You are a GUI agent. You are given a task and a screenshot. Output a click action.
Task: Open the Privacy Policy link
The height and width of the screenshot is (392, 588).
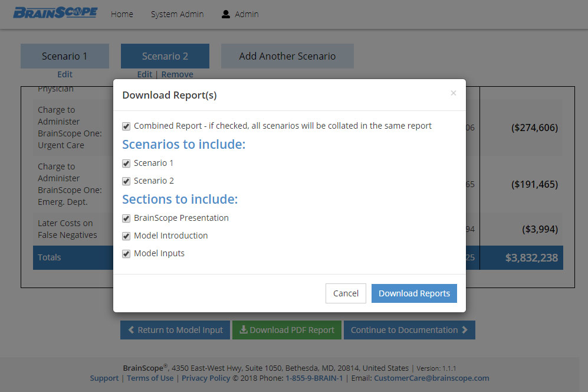(x=206, y=378)
